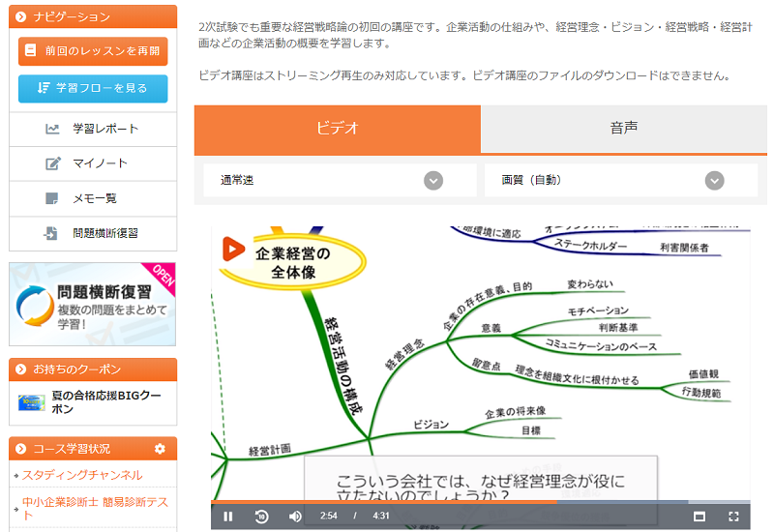Open 学習フローを見る button
Screen dimensions: 774x532
click(93, 88)
